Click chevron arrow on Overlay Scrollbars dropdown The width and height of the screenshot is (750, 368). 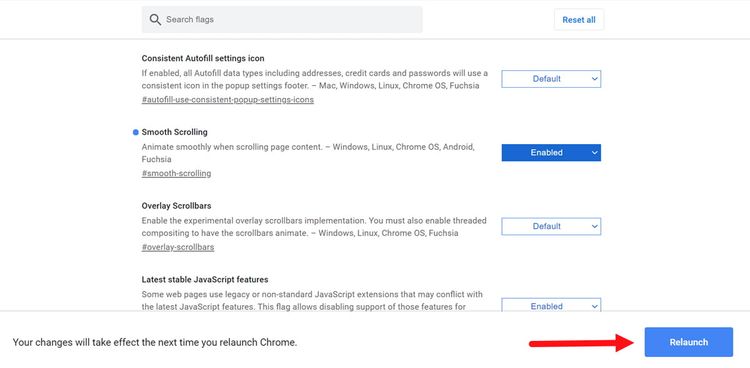[595, 226]
